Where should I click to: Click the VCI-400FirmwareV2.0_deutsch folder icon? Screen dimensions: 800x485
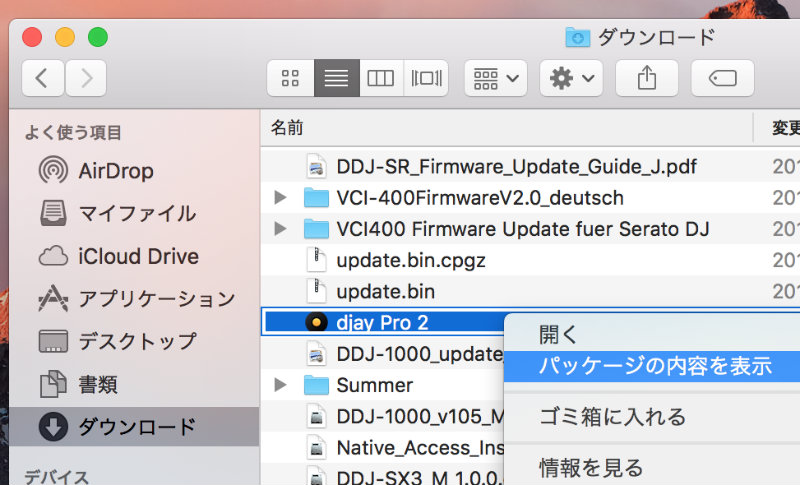tap(316, 198)
